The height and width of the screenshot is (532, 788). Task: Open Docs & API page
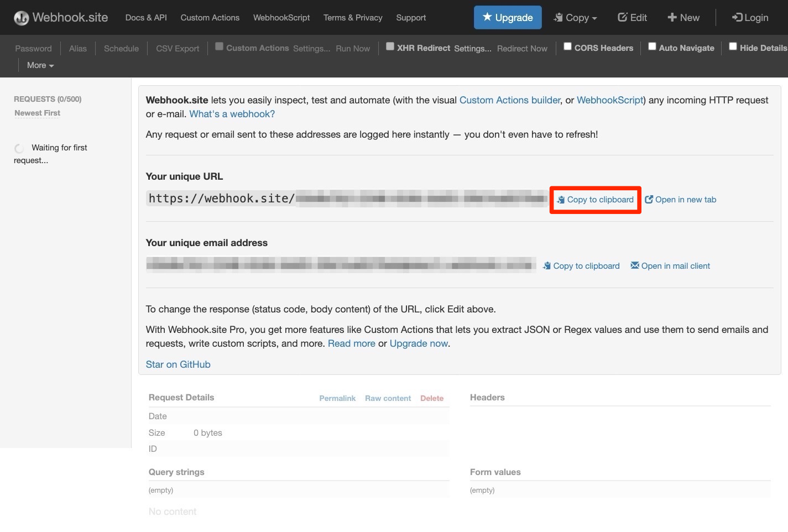pos(146,18)
